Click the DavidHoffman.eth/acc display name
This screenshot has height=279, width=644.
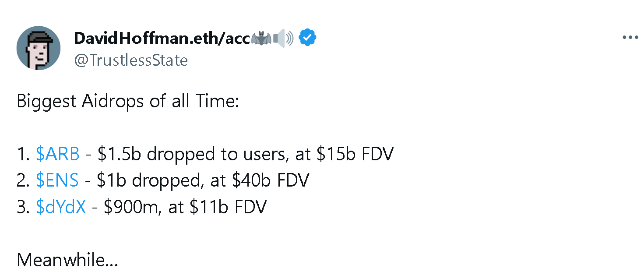(162, 39)
